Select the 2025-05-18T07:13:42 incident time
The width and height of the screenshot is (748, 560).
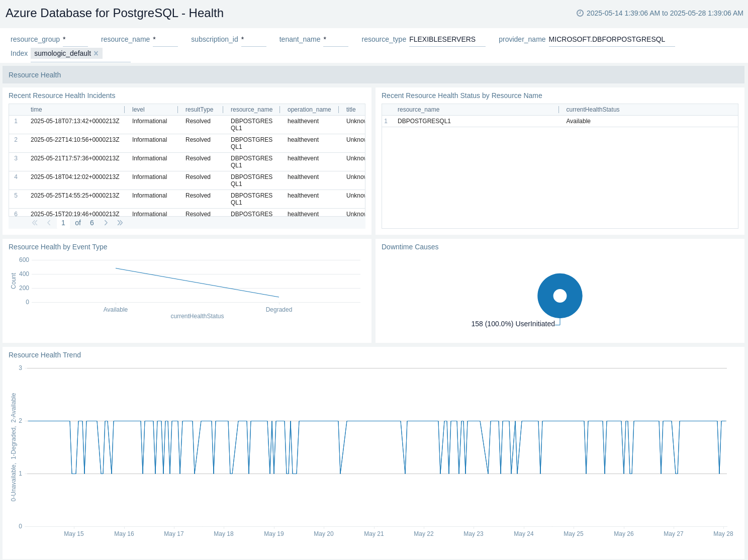click(x=75, y=121)
